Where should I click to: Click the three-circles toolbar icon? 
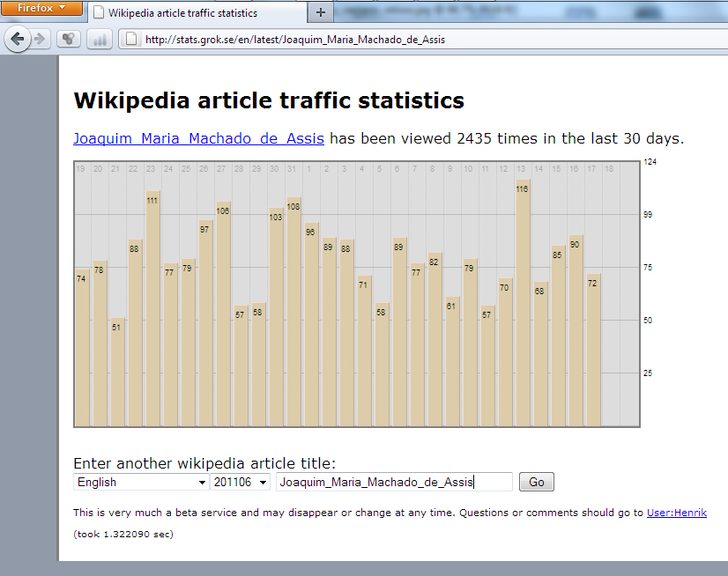click(69, 39)
